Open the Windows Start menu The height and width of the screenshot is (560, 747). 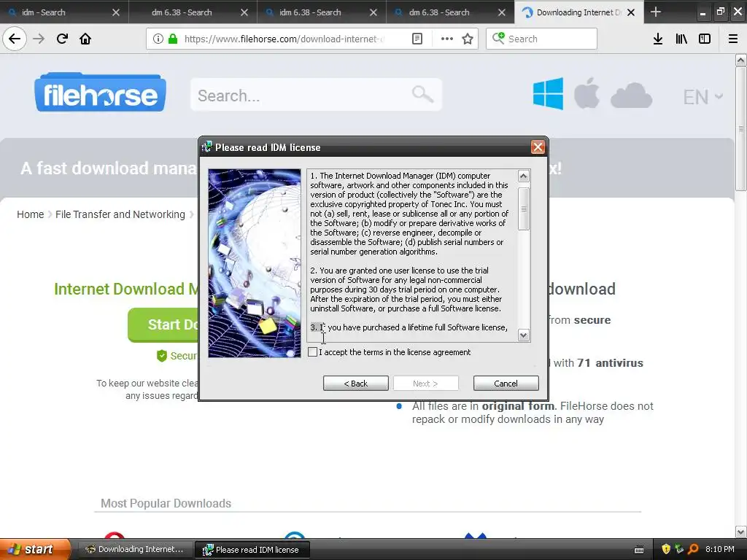click(34, 549)
